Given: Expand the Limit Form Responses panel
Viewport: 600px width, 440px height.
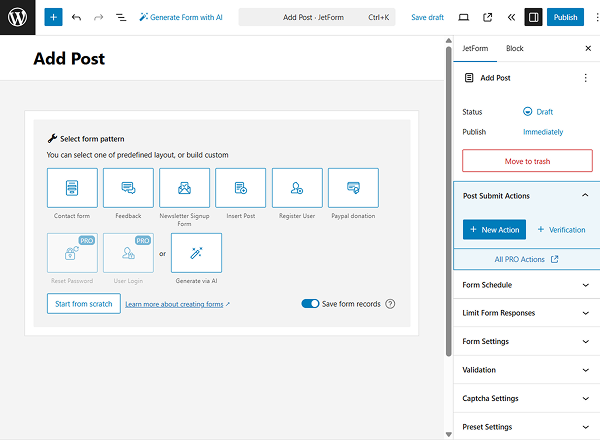Looking at the screenshot, I should 526,313.
